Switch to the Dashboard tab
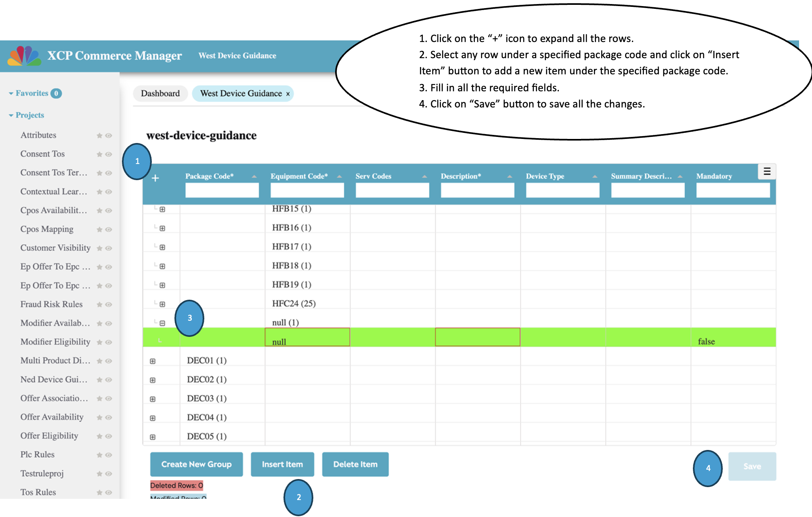Image resolution: width=812 pixels, height=517 pixels. (160, 94)
